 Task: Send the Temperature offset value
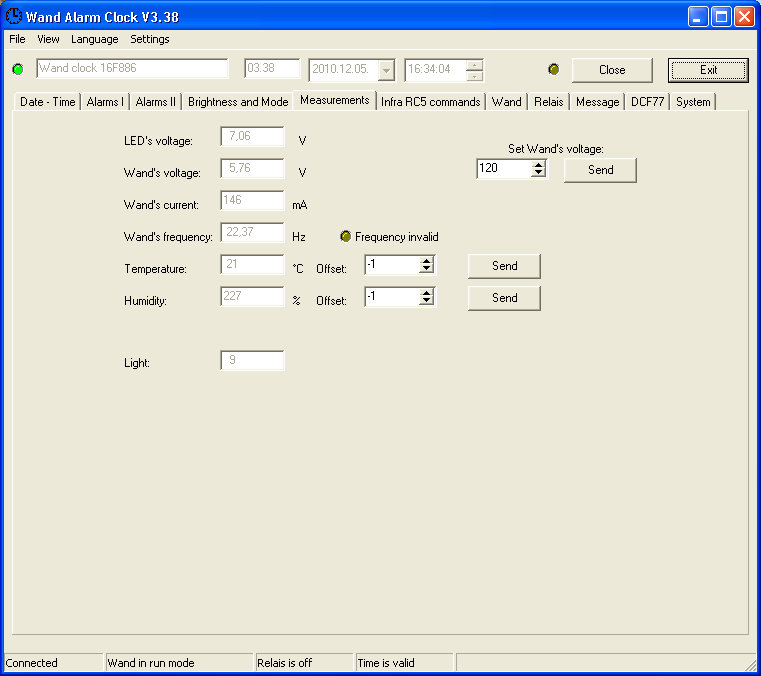504,266
